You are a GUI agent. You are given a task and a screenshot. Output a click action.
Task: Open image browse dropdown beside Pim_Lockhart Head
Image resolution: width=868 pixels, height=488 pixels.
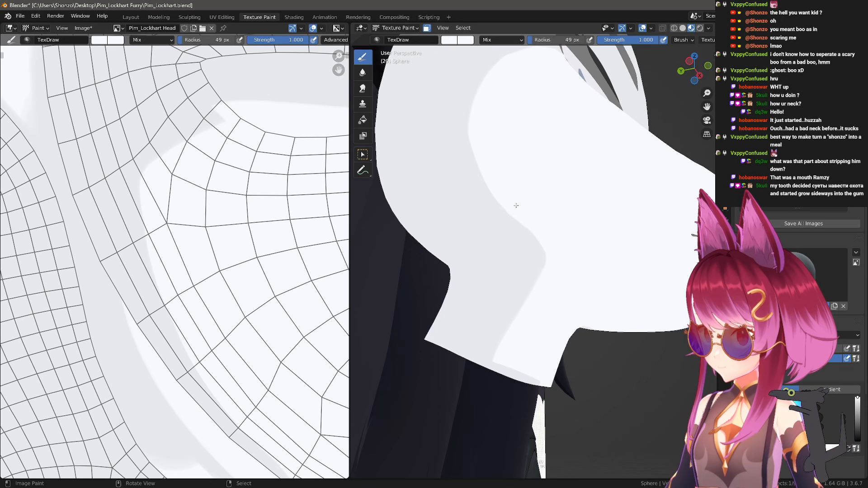pos(118,28)
